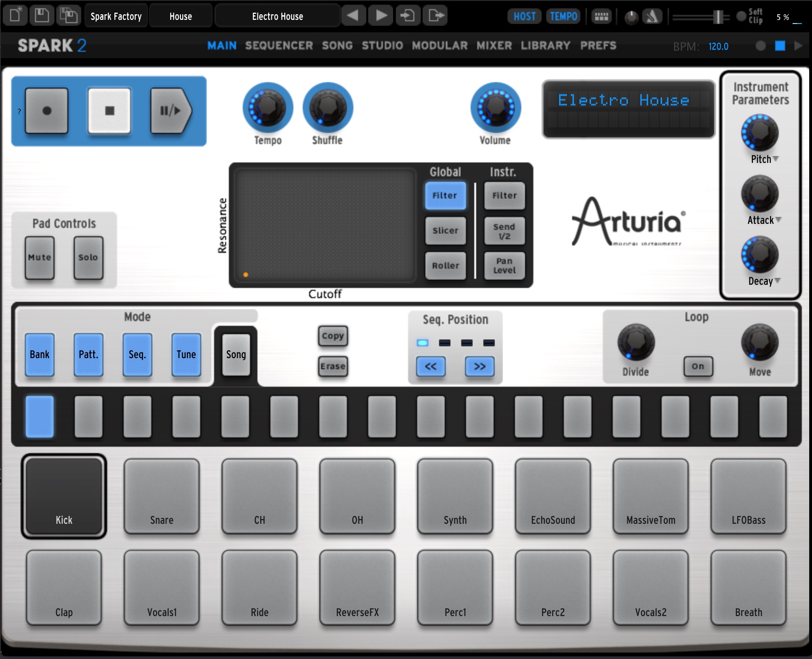This screenshot has width=812, height=659.
Task: Click the blue stop square beside BPM
Action: tap(780, 46)
